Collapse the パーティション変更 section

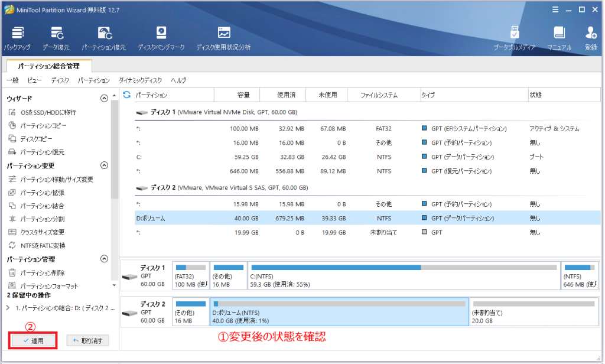104,165
